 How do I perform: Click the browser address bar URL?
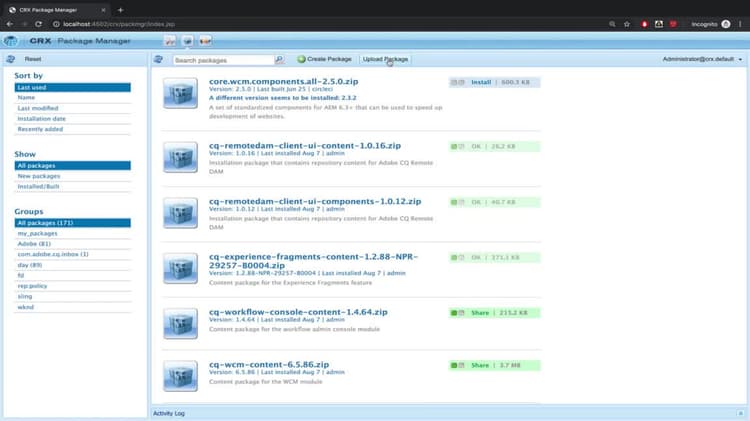pos(119,24)
